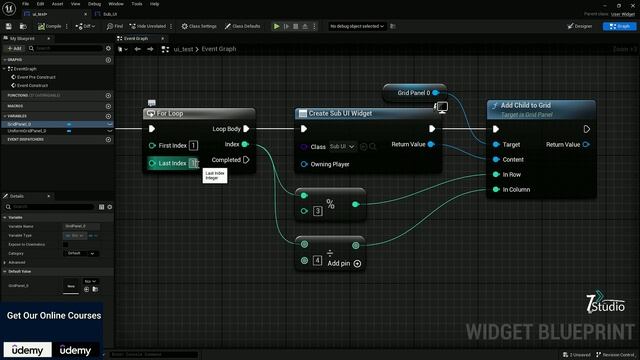Open the No debug object selected dropdown
640x360 pixels.
click(357, 26)
